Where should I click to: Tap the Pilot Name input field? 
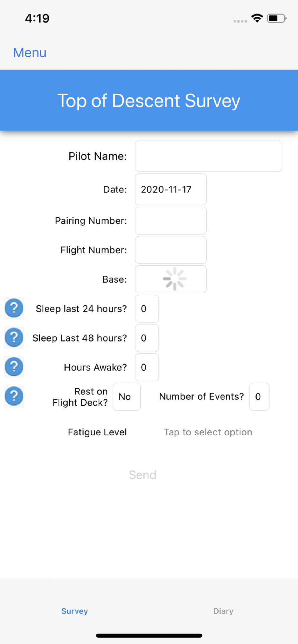tap(208, 156)
